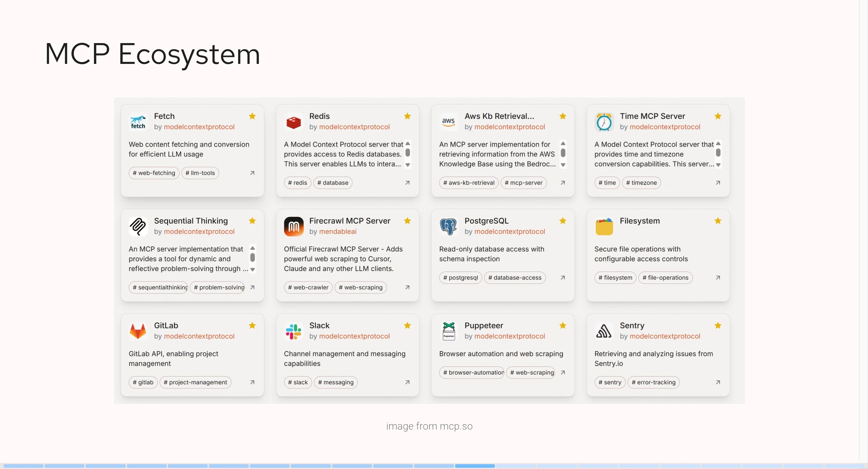Open Aws Kb Retrieval external link arrow
868x469 pixels.
[x=563, y=183]
